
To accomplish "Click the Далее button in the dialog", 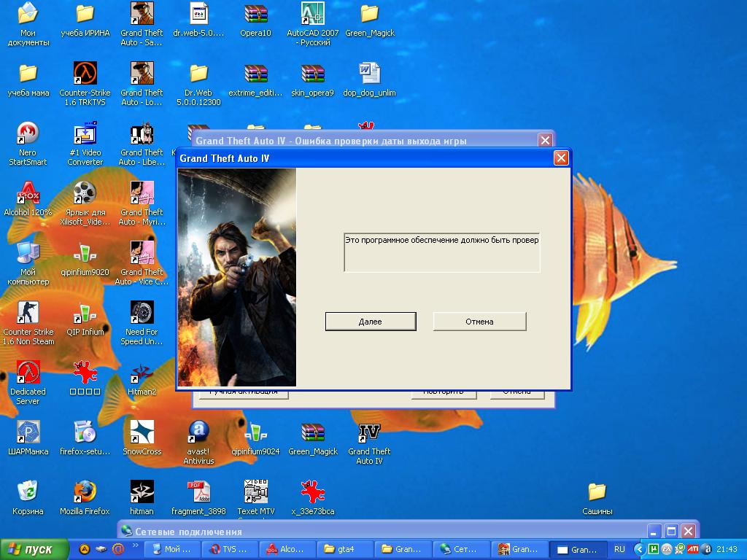I will pos(371,322).
